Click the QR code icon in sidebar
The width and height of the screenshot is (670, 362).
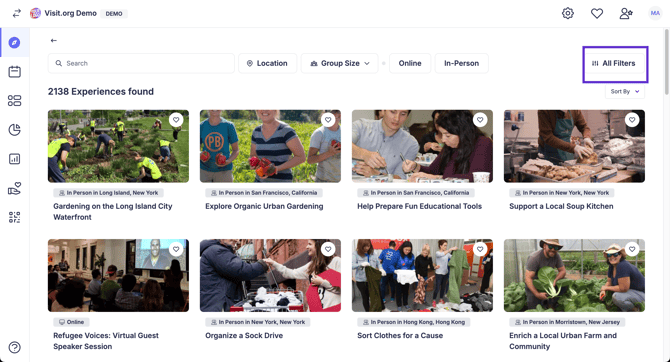[x=15, y=217]
